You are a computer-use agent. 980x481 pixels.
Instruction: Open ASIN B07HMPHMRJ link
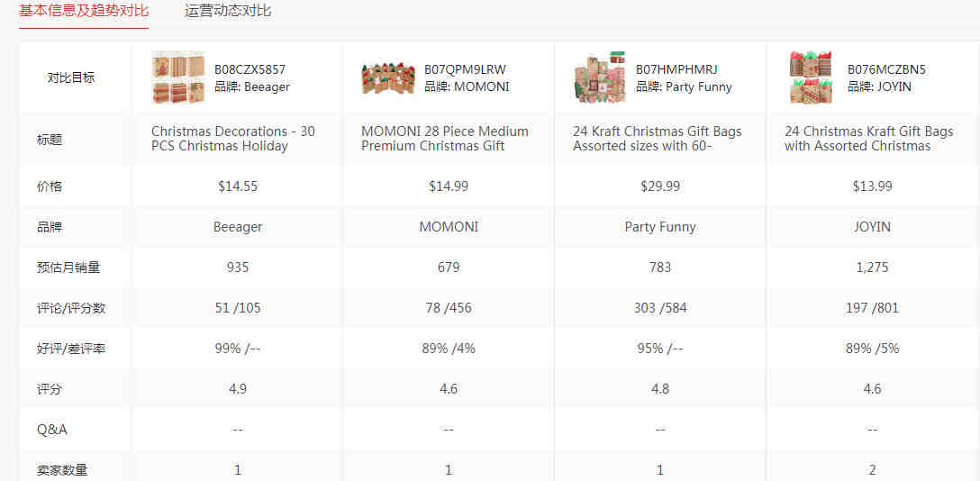(676, 69)
